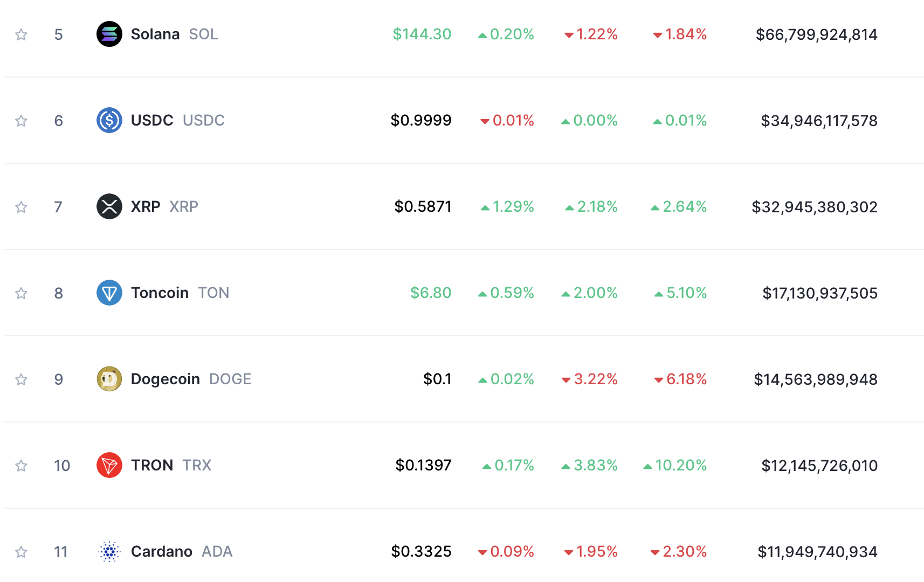
Task: Star Cardano for the watchlist
Action: pos(21,552)
